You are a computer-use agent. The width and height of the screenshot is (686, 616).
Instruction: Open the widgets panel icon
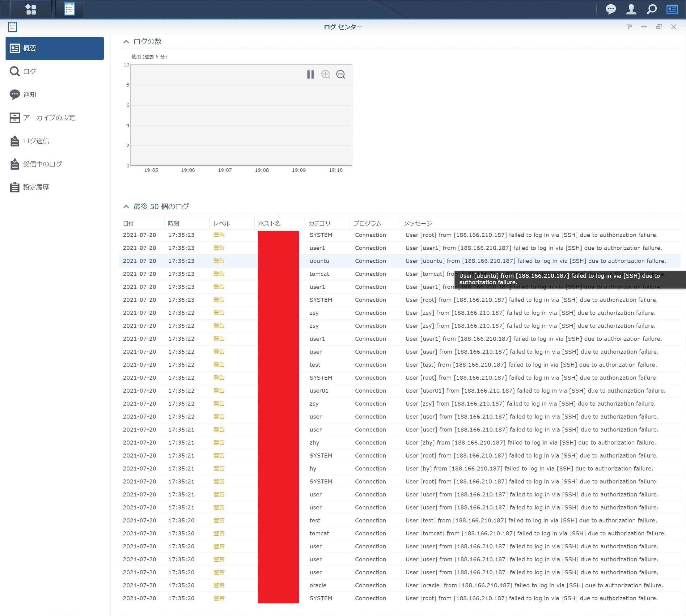tap(672, 9)
